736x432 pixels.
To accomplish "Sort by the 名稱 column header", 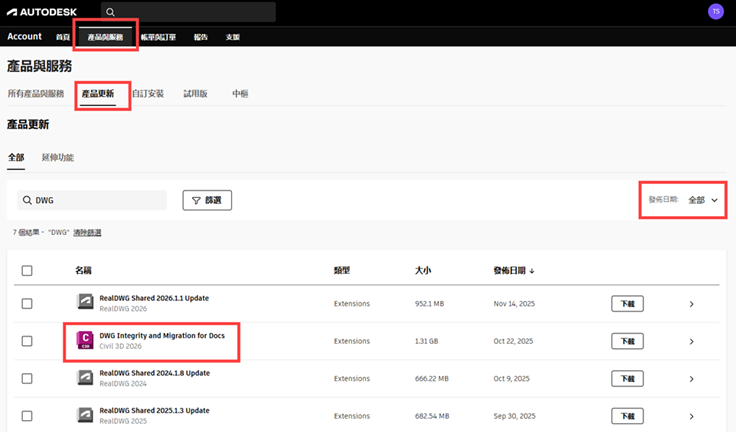I will pyautogui.click(x=83, y=270).
